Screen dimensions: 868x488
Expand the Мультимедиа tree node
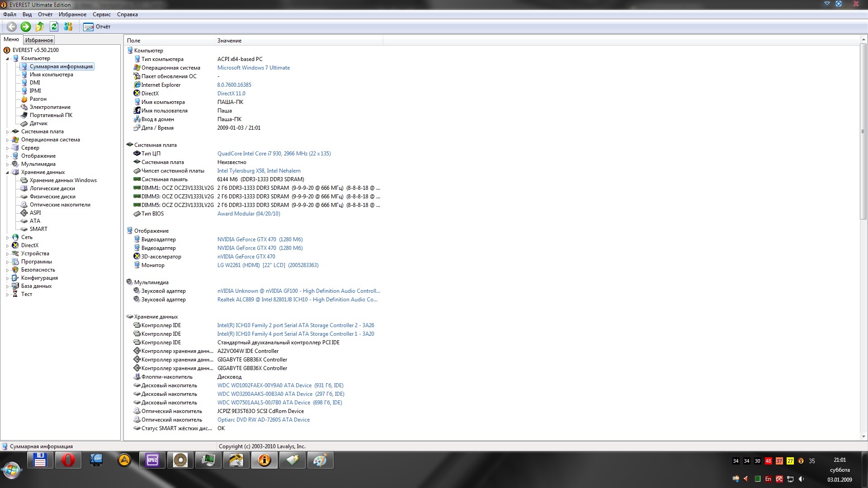click(x=7, y=164)
